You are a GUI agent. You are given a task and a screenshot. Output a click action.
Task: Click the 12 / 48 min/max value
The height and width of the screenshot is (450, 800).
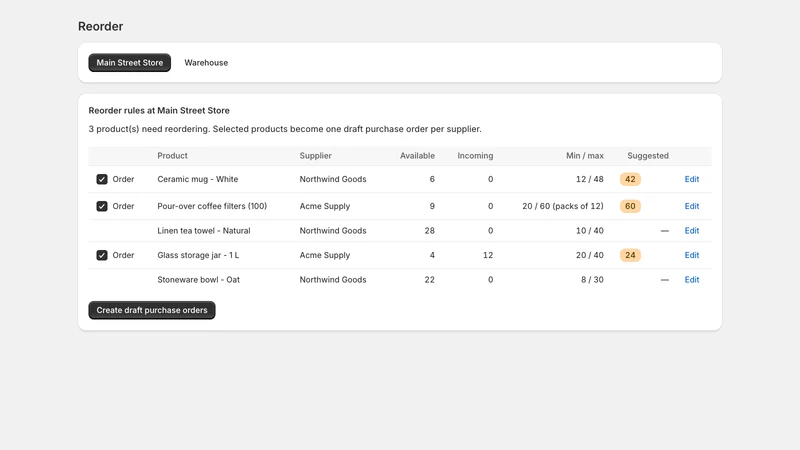(x=590, y=179)
